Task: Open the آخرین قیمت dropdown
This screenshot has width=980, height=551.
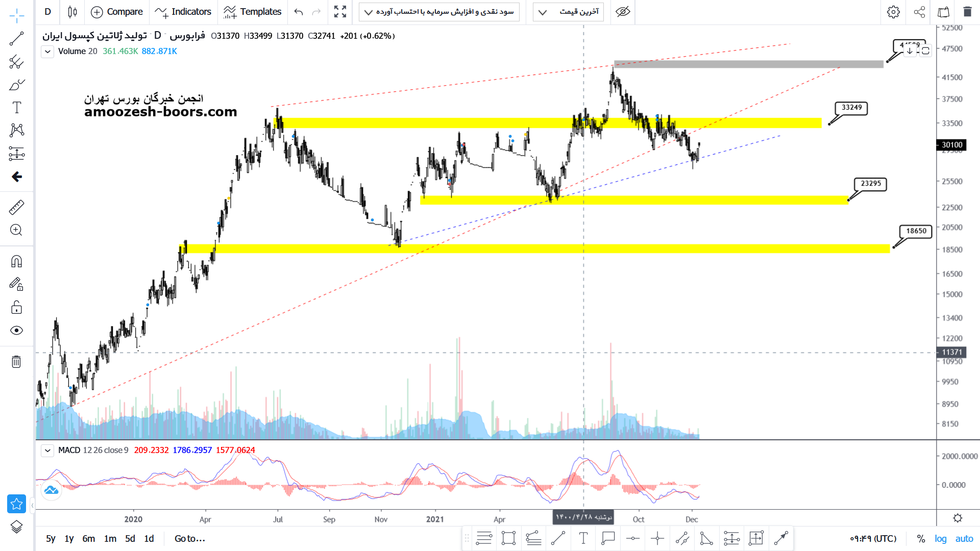Action: (x=568, y=12)
